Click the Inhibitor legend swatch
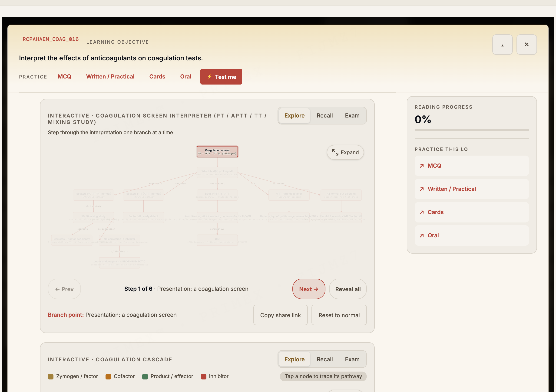The width and height of the screenshot is (556, 392). (204, 376)
